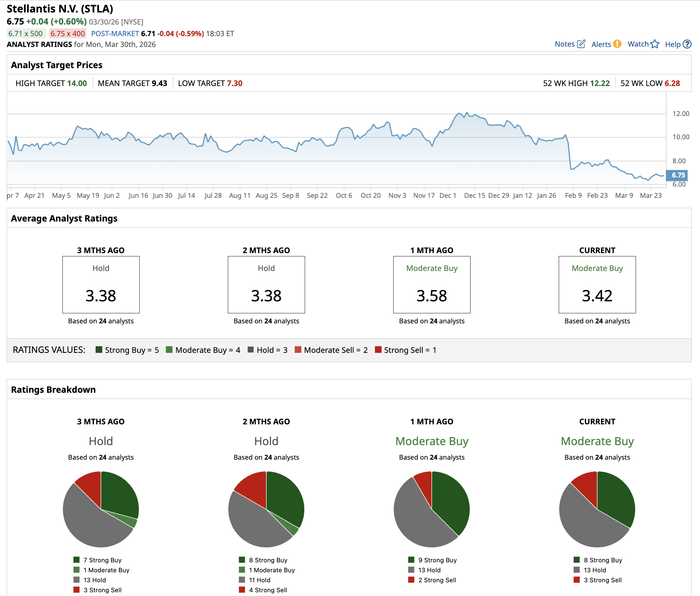The height and width of the screenshot is (596, 700).
Task: Open the Notes pencil icon
Action: point(581,44)
